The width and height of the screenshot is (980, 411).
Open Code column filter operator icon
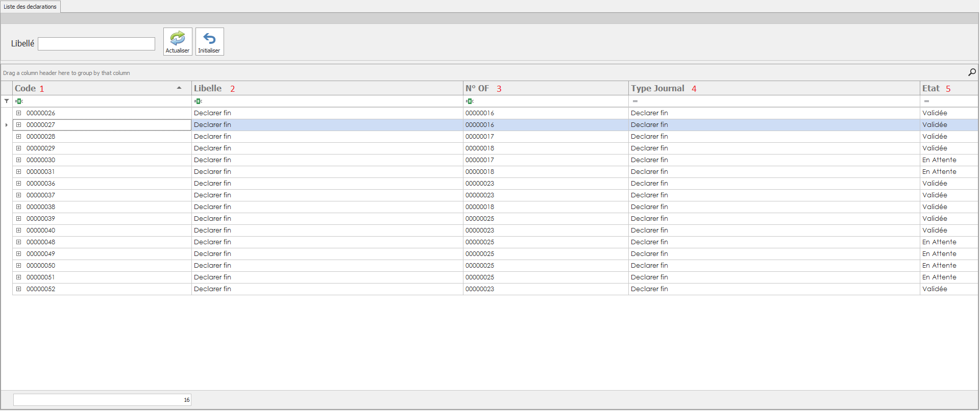(19, 101)
